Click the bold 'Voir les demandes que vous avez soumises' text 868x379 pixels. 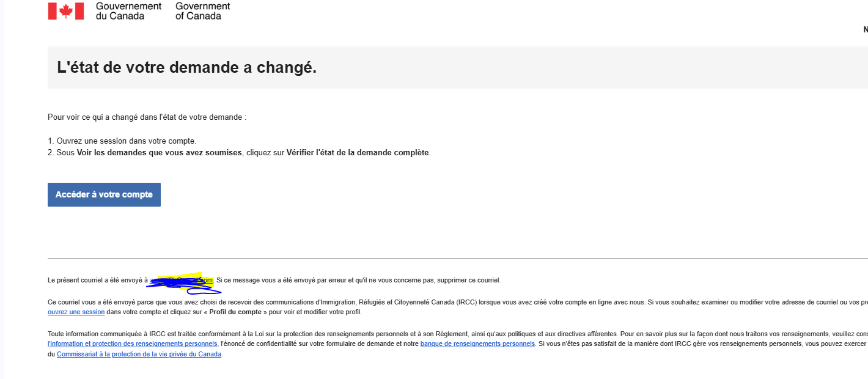tap(160, 152)
